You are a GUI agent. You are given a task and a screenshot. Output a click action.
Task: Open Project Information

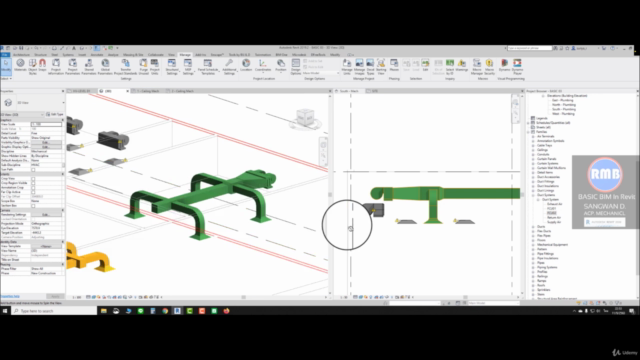click(x=56, y=67)
